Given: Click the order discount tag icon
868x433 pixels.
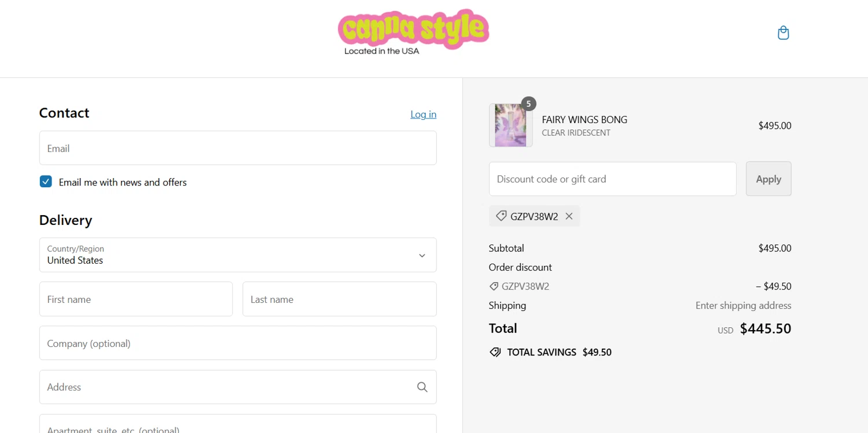Looking at the screenshot, I should tap(494, 286).
